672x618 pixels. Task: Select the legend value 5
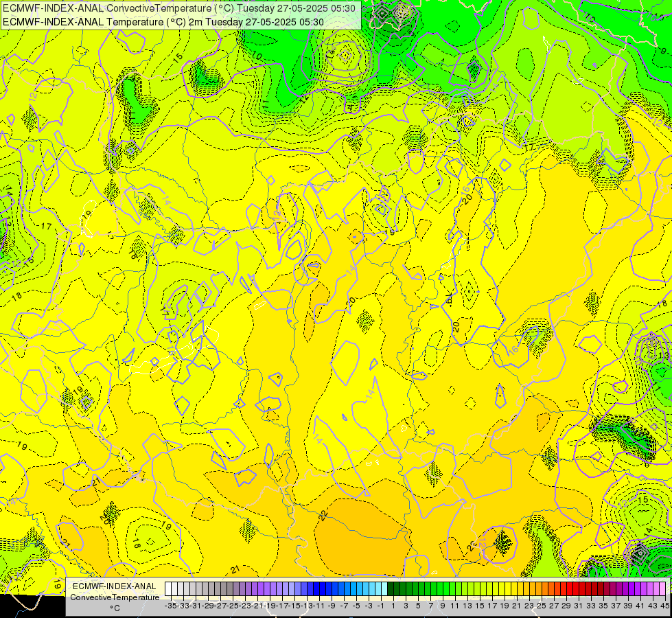[418, 606]
